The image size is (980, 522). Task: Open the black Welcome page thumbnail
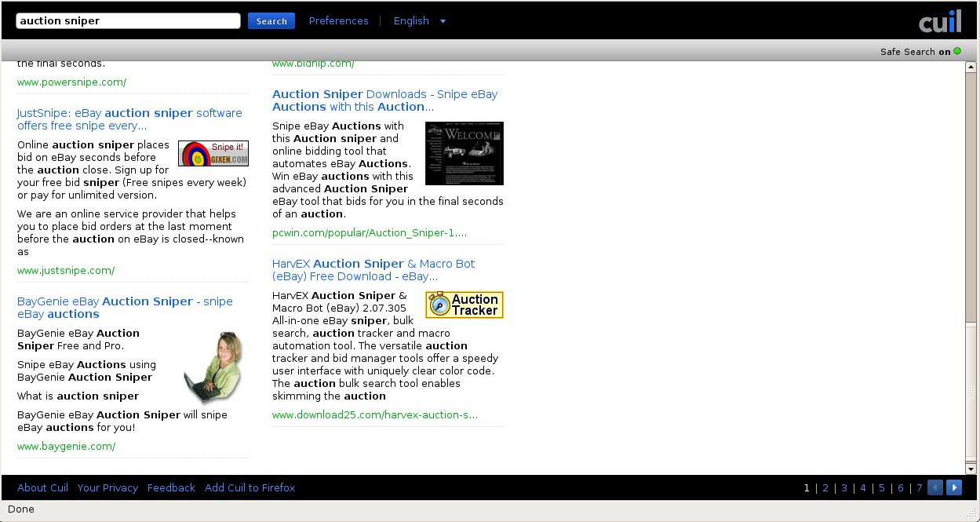464,153
